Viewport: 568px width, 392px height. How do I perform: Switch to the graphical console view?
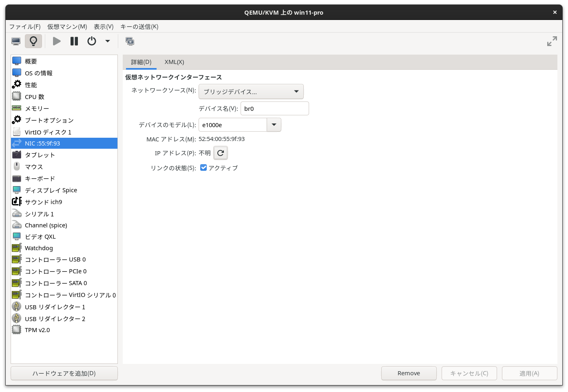[16, 41]
